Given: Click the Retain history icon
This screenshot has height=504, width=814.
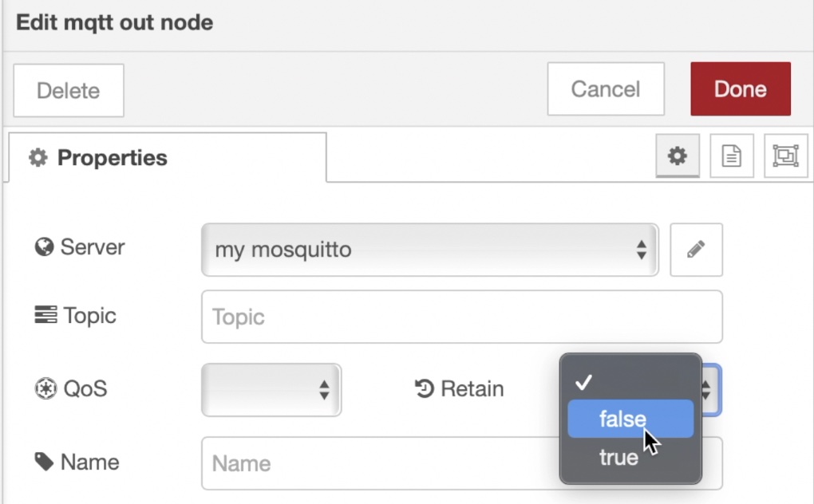Looking at the screenshot, I should 424,388.
